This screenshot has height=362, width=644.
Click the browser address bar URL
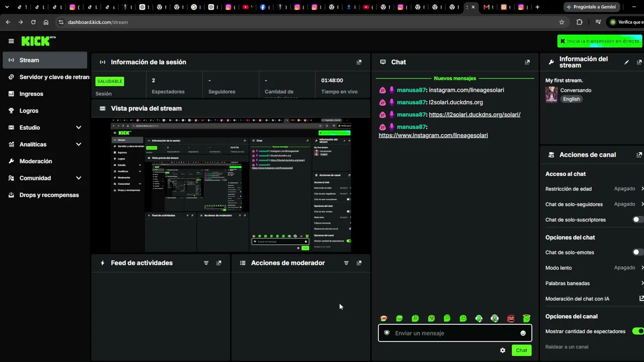98,22
